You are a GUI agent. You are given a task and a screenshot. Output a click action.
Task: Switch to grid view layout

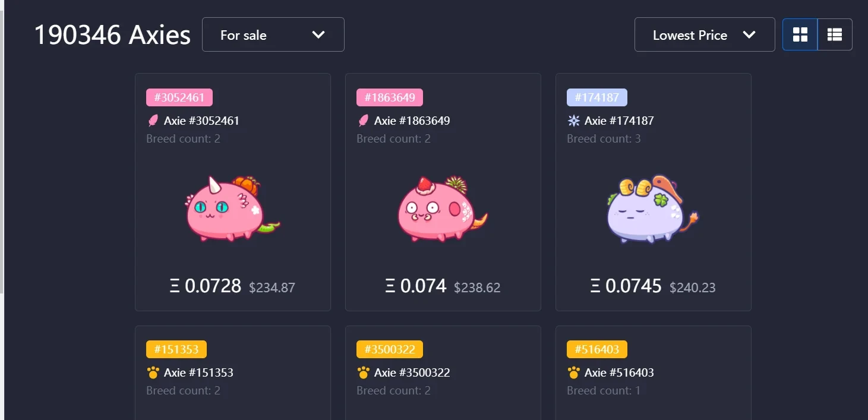tap(800, 35)
